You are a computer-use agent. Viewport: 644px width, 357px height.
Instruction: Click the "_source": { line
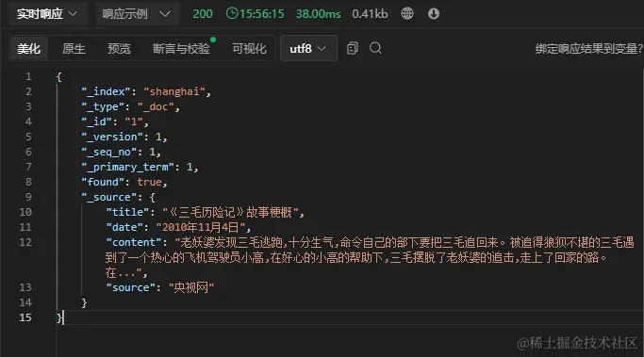click(x=118, y=197)
